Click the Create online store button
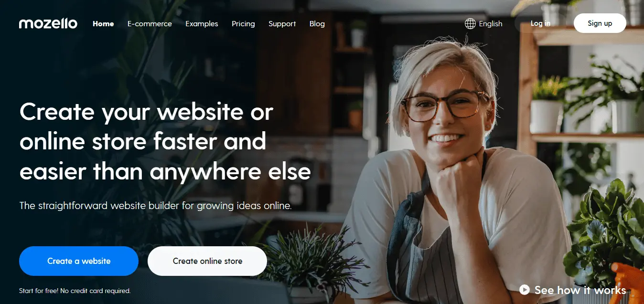 [x=207, y=261]
